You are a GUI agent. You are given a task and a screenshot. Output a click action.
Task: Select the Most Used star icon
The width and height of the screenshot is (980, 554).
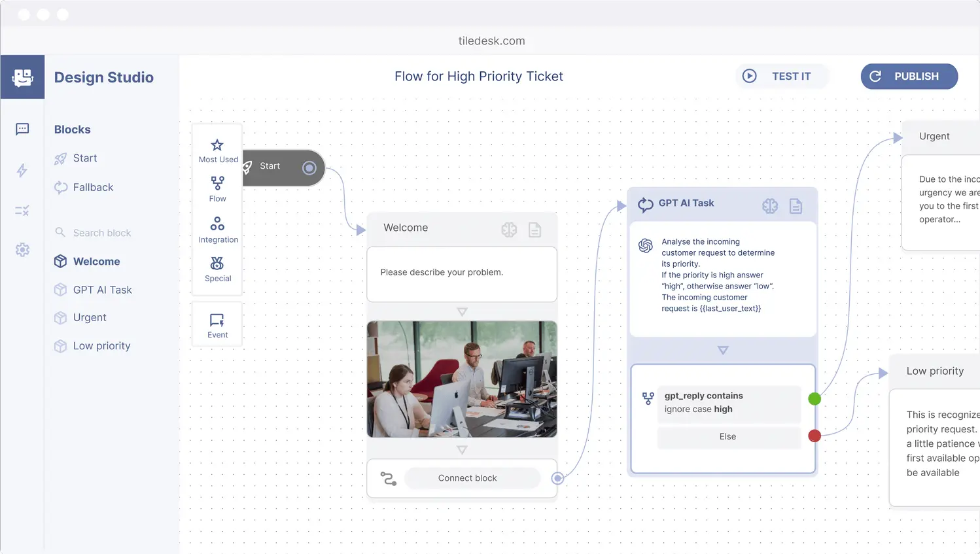click(x=217, y=145)
